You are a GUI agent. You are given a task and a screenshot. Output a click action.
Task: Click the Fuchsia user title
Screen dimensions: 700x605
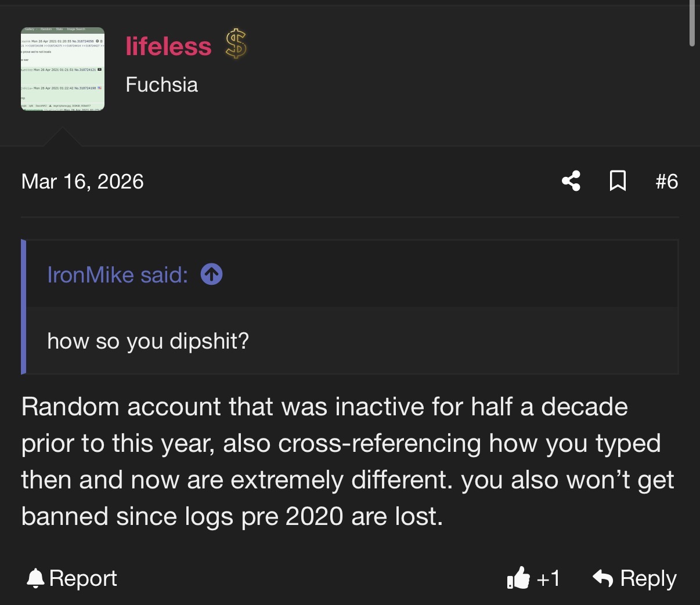[162, 85]
